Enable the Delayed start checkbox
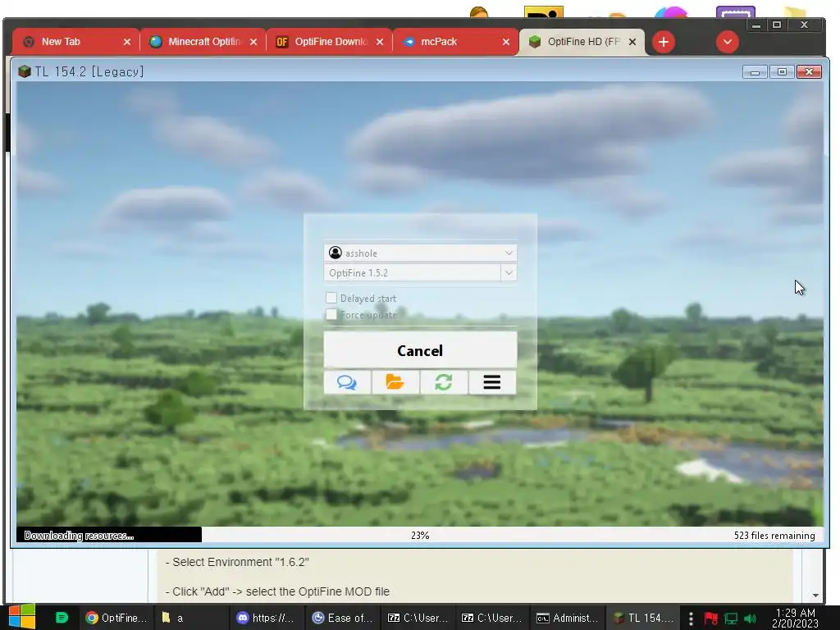The height and width of the screenshot is (630, 840). point(331,298)
